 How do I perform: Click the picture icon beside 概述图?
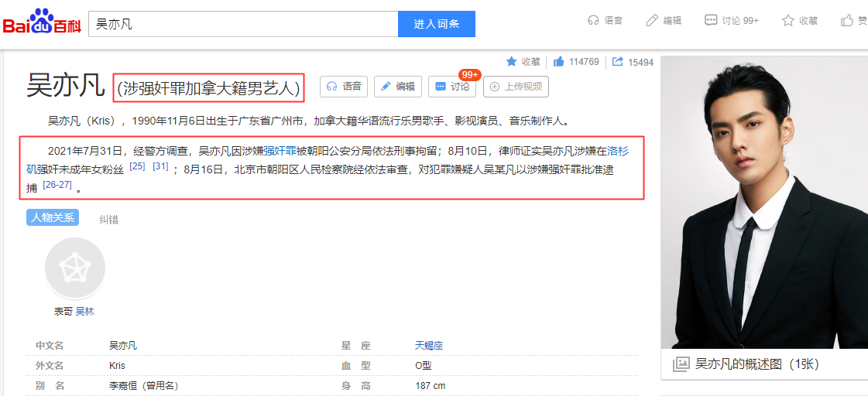pos(681,364)
